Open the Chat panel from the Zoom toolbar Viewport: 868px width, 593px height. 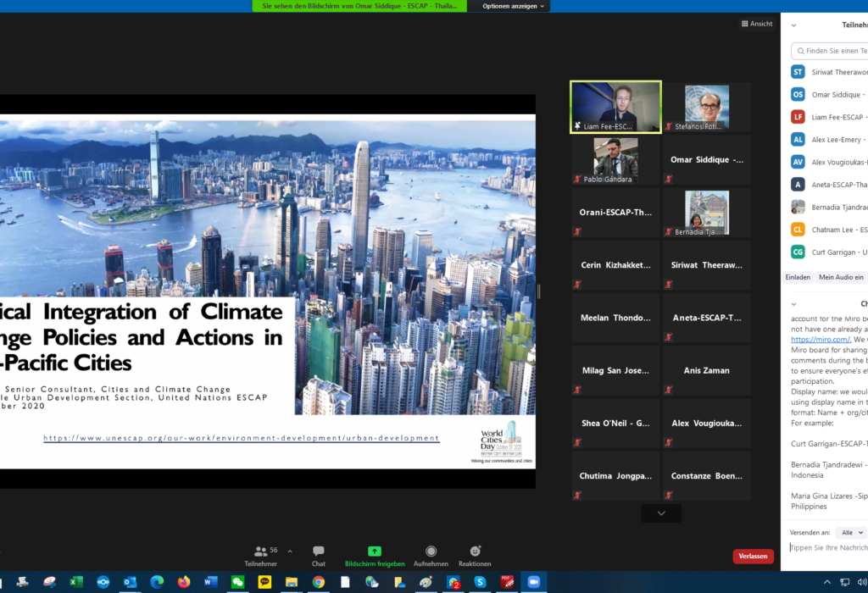318,551
